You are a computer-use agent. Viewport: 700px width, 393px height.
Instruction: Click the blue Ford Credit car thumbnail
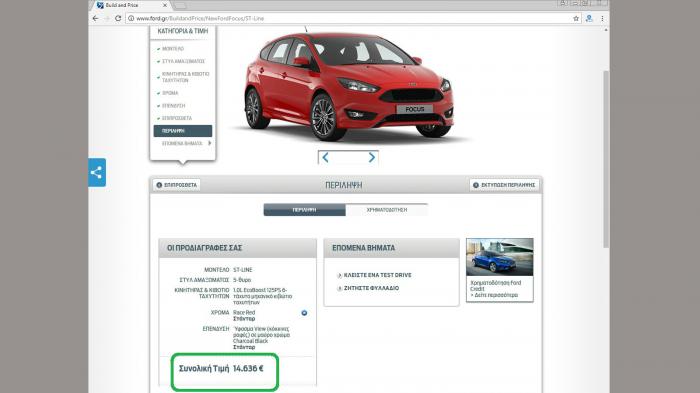[500, 257]
